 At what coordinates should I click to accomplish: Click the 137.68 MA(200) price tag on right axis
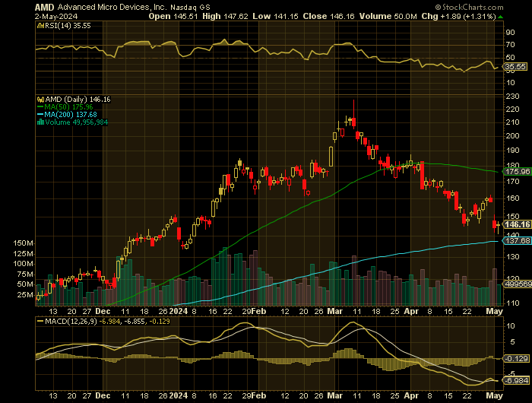518,241
